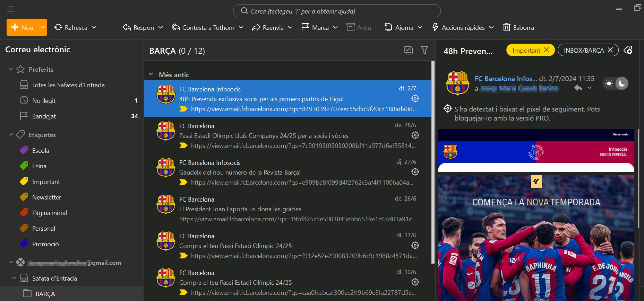Click tracking pixel icon on 17/6 email

[415, 246]
